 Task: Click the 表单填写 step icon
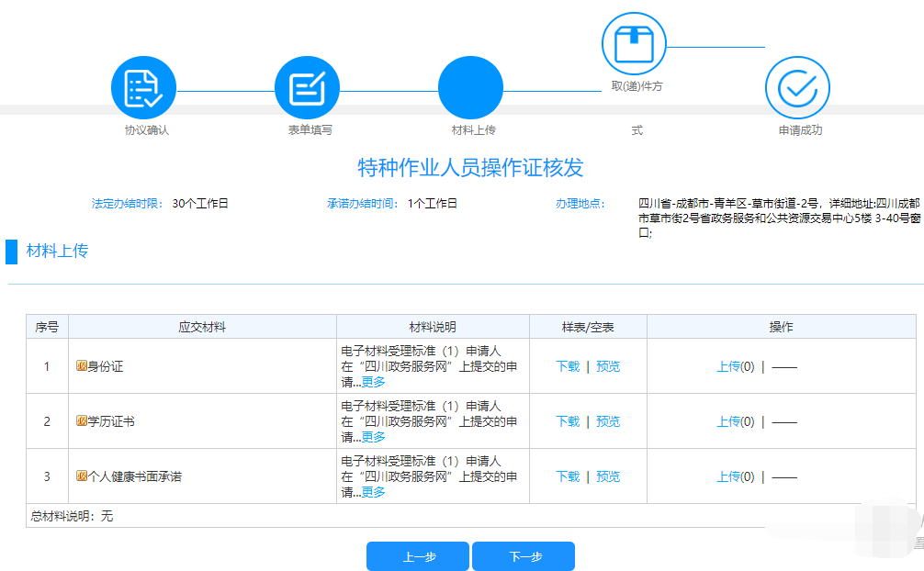point(307,88)
